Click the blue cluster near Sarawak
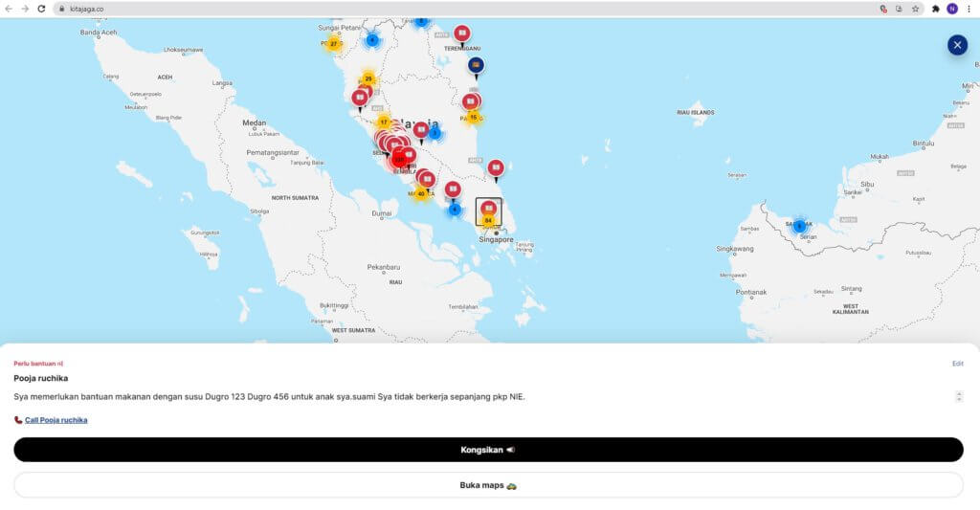The width and height of the screenshot is (980, 510). click(799, 226)
